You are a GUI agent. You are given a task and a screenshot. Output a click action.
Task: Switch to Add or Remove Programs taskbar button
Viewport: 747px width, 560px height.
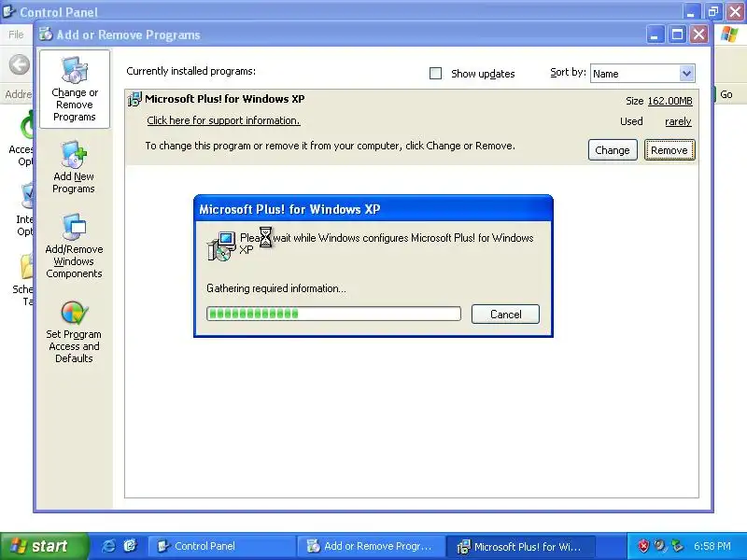pos(371,546)
